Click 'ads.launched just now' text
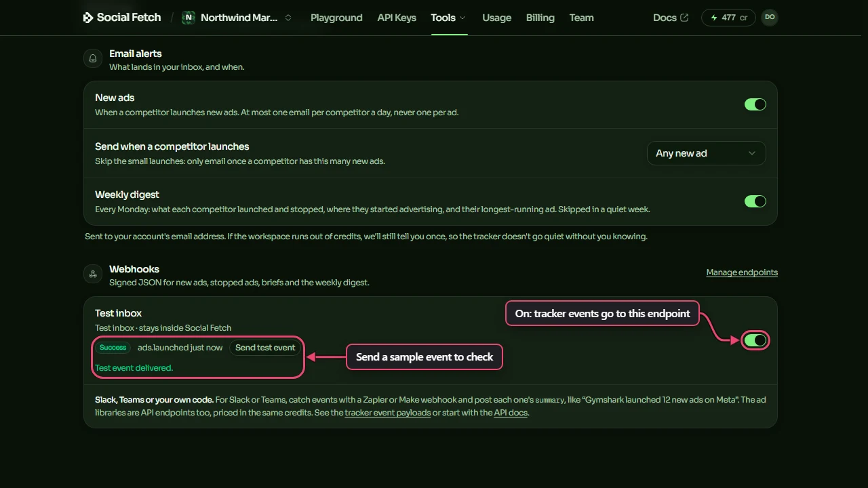868x488 pixels. click(x=180, y=348)
